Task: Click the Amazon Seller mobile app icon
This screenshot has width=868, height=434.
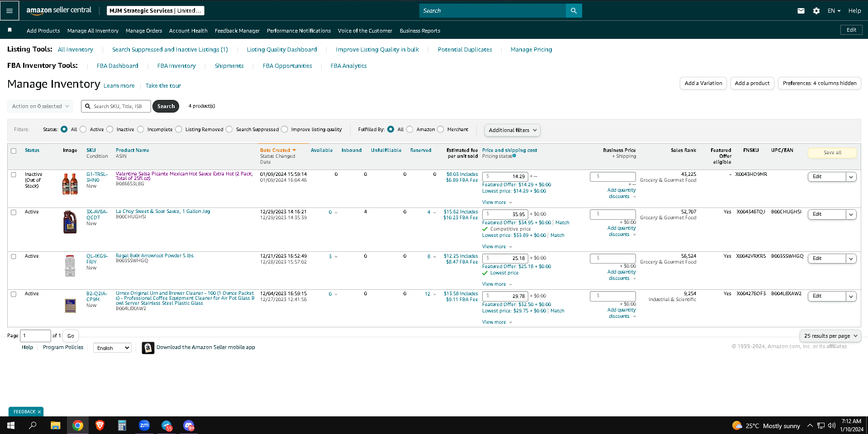Action: click(x=148, y=348)
